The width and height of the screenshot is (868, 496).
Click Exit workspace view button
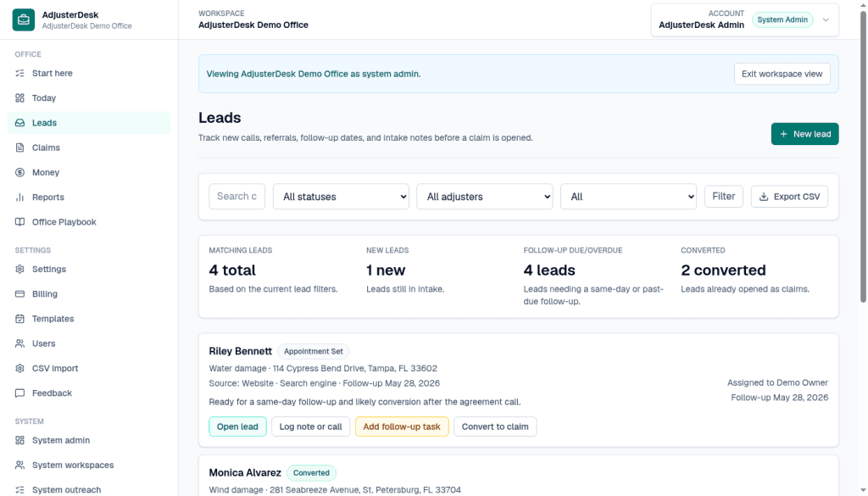coord(782,74)
